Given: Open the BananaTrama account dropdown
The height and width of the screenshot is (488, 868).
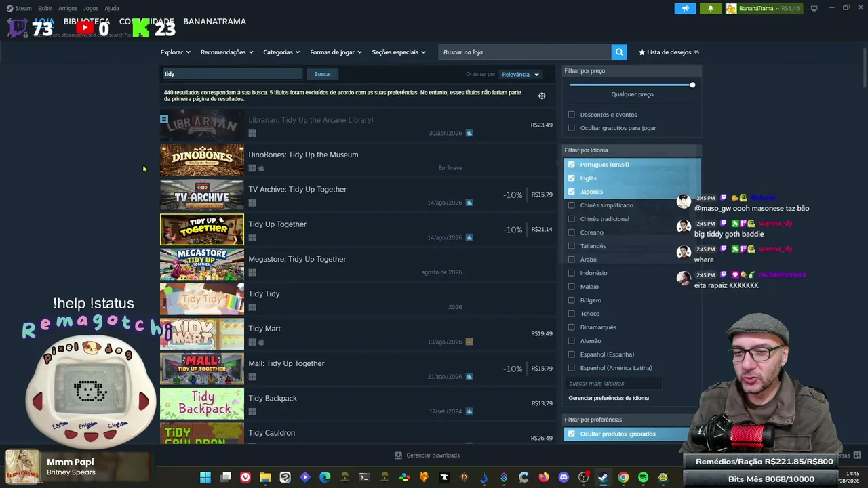Looking at the screenshot, I should (764, 8).
